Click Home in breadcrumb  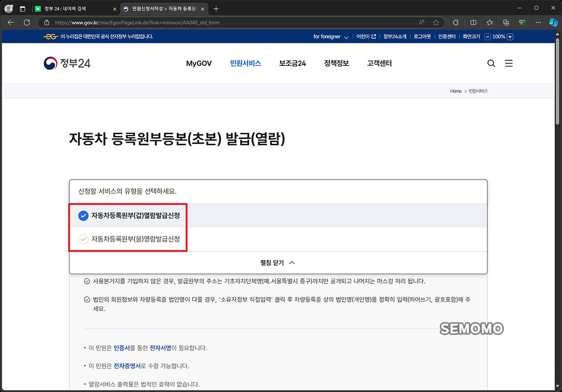[x=456, y=91]
